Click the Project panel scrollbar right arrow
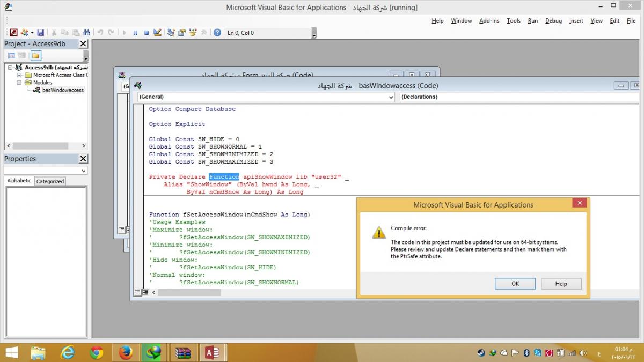Image resolution: width=644 pixels, height=362 pixels. (84, 146)
